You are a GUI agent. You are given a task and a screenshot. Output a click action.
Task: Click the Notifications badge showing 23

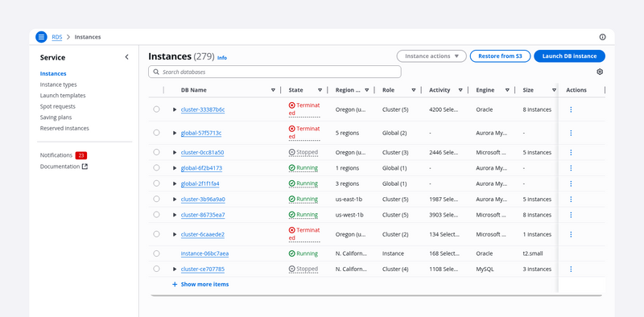tap(81, 155)
